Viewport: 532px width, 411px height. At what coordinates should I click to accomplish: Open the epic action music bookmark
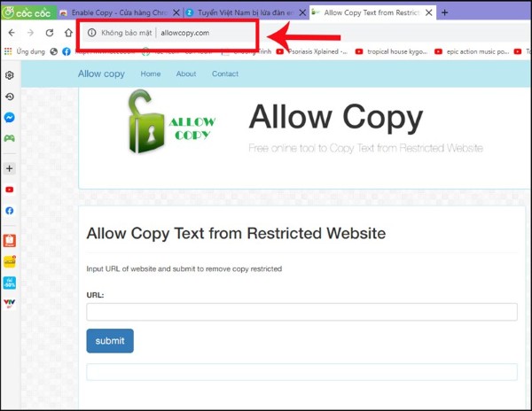tap(472, 51)
